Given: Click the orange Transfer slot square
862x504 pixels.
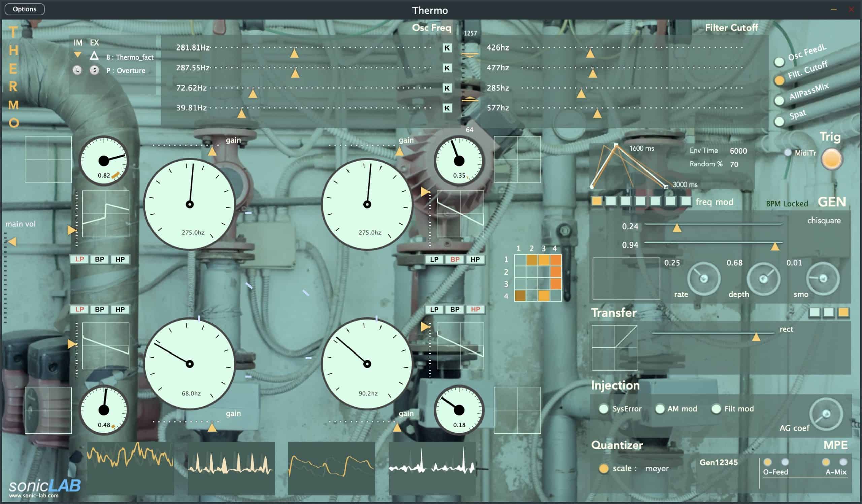Looking at the screenshot, I should coord(843,312).
